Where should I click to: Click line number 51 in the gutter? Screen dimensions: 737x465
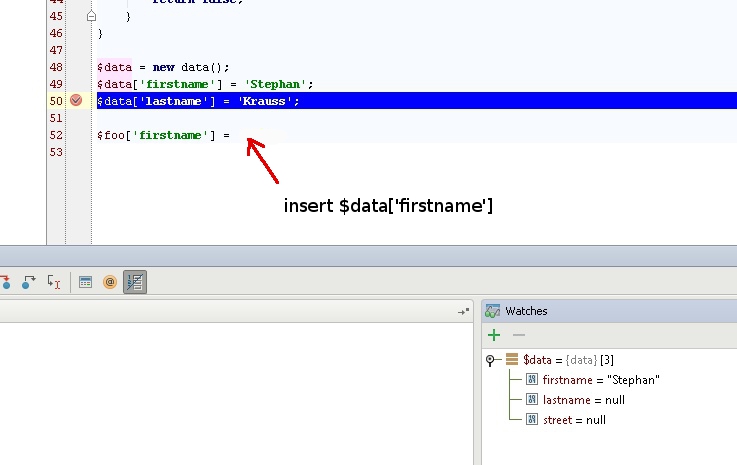click(x=56, y=118)
